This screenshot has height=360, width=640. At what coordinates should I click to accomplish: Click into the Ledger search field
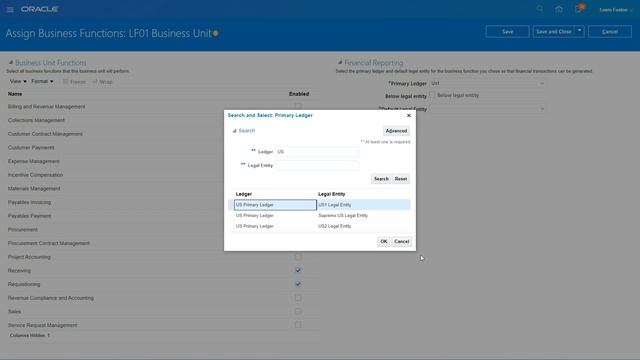(x=317, y=152)
